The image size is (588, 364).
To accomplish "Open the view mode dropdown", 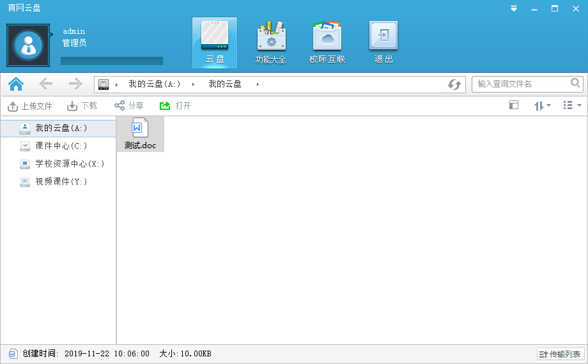I will tap(571, 105).
